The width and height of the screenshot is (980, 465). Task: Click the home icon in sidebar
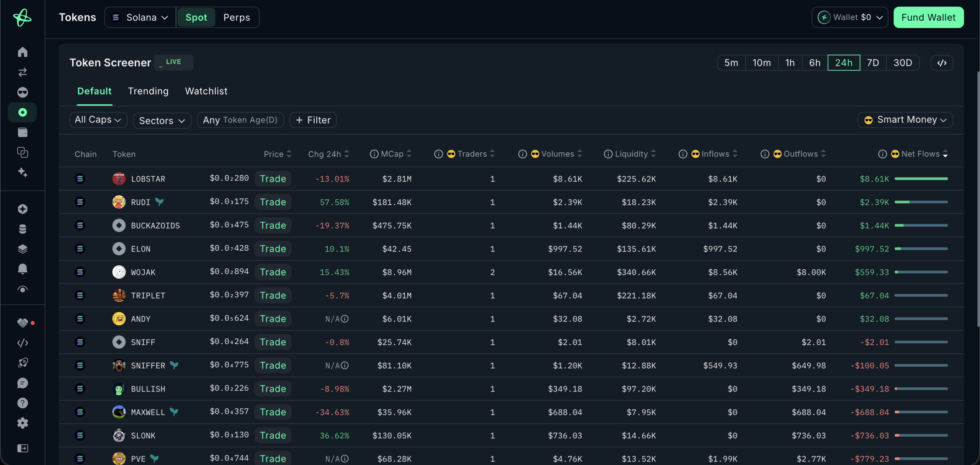pos(23,52)
